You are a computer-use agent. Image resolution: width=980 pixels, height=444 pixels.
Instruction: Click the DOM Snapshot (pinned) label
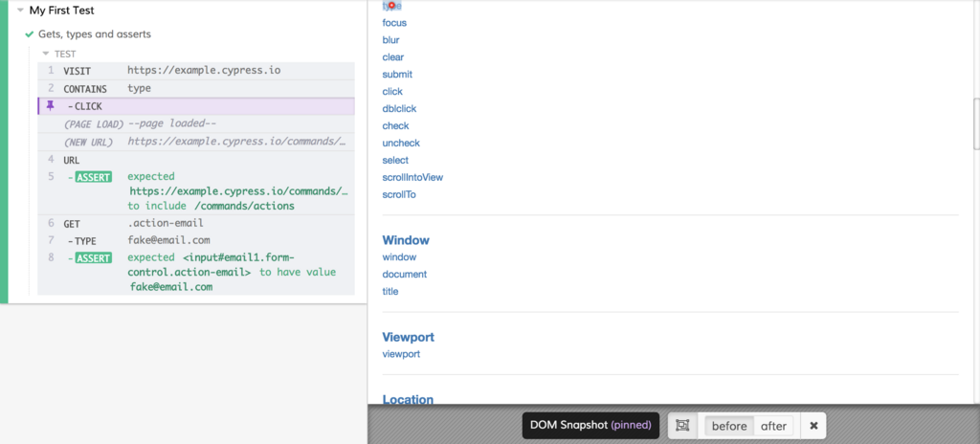tap(590, 425)
